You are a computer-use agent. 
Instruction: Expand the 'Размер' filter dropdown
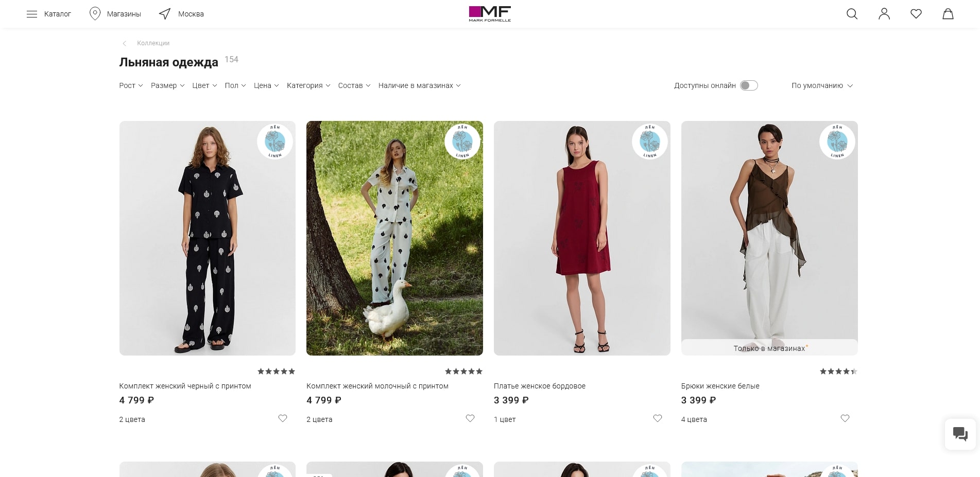[x=167, y=85]
